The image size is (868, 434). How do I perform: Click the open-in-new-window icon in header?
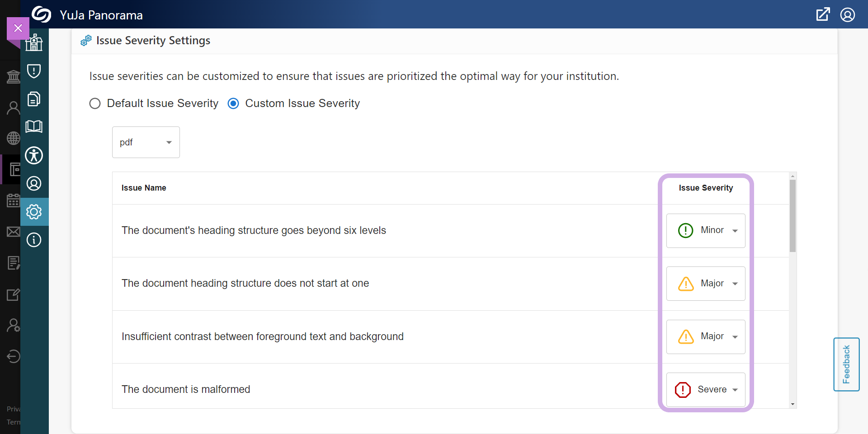823,14
